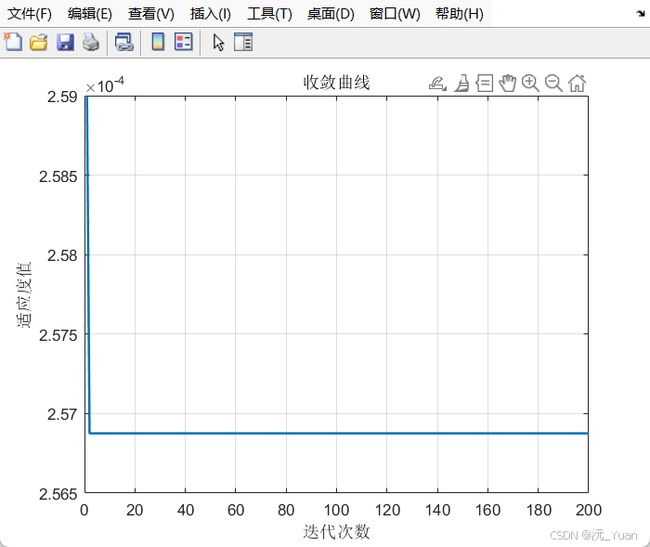The image size is (650, 547).
Task: Select the Edit Plot arrow tool
Action: (218, 42)
